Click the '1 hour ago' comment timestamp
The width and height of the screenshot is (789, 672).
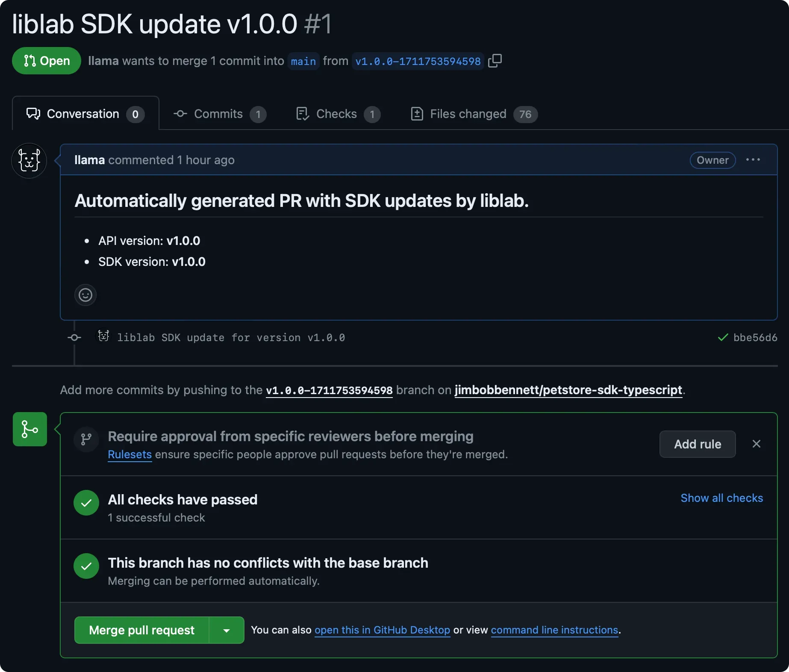206,160
